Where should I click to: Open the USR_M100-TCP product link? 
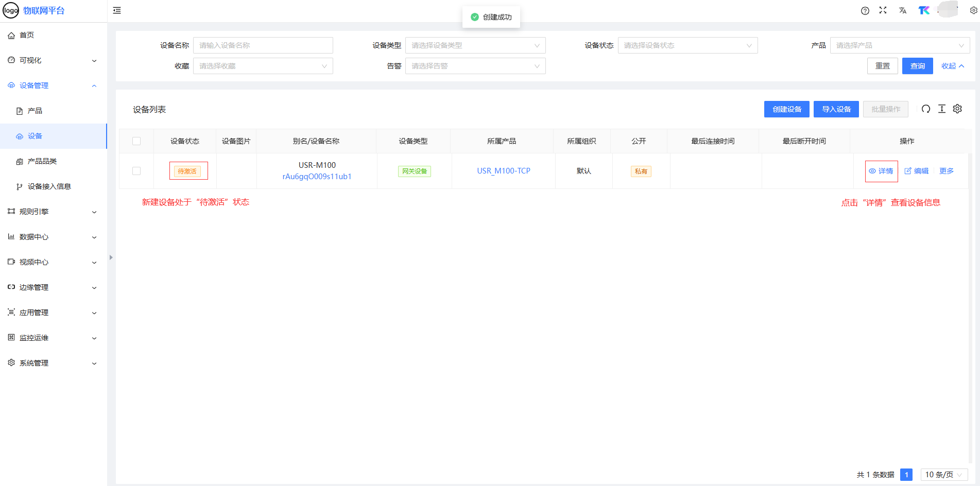[x=503, y=171]
